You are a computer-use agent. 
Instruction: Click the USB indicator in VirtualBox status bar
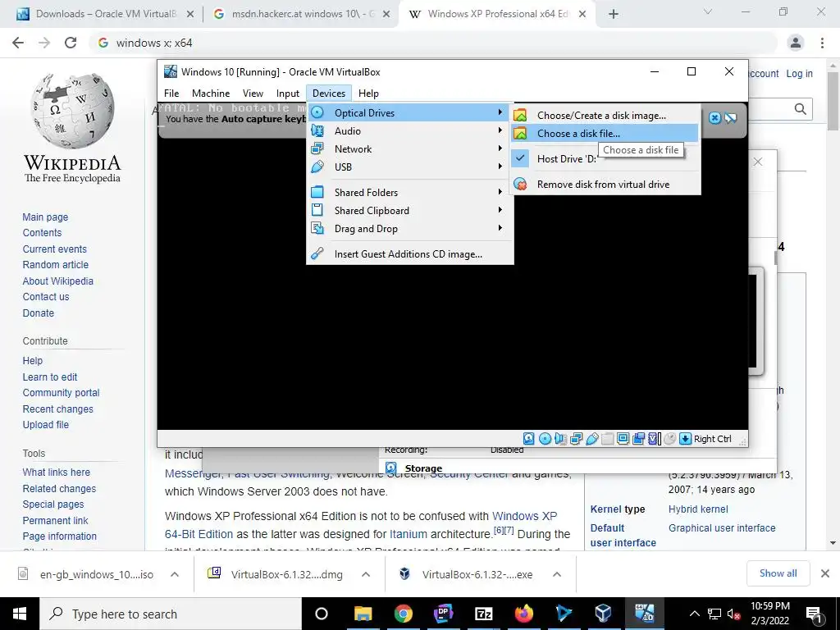click(x=592, y=439)
